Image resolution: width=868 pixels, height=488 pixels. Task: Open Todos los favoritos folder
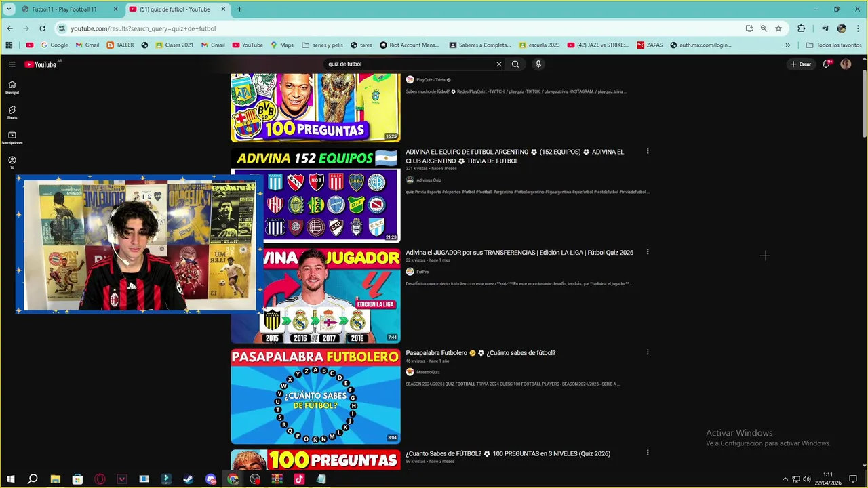click(x=833, y=45)
